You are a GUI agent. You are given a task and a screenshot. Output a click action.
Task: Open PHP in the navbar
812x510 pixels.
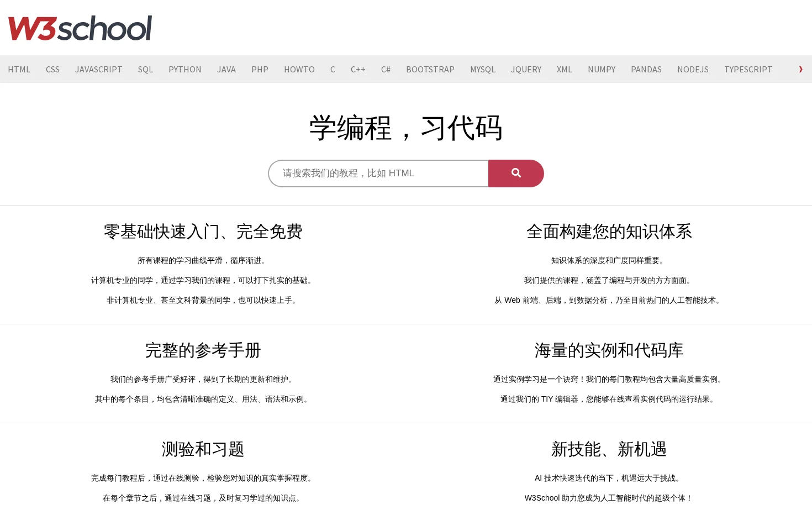[260, 70]
